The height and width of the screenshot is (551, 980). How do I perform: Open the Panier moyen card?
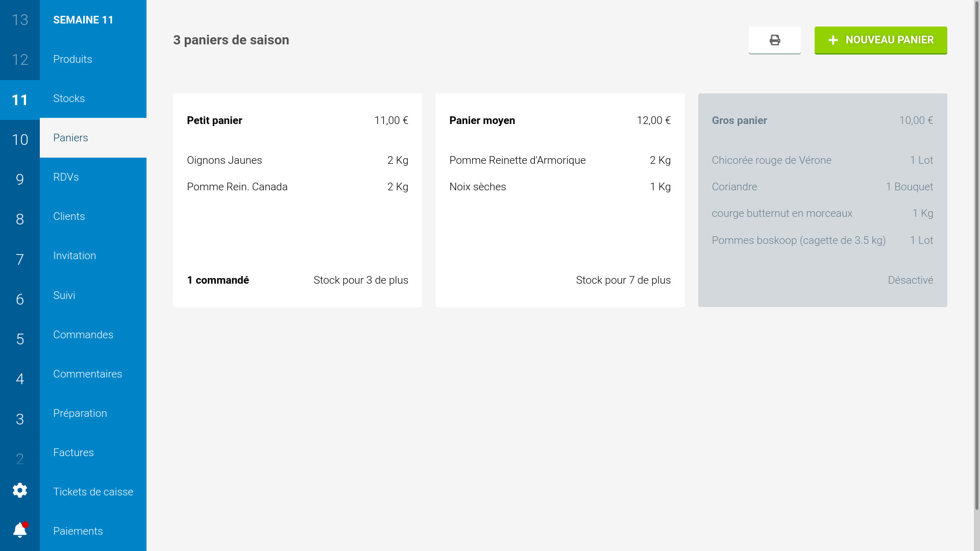pos(559,200)
